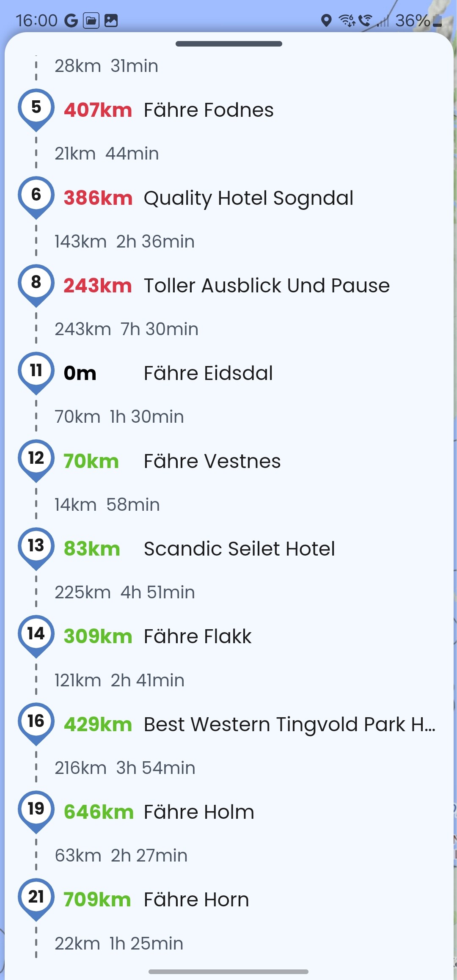Tap the Best Western Tingvold Park entry
The image size is (457, 980).
[289, 724]
